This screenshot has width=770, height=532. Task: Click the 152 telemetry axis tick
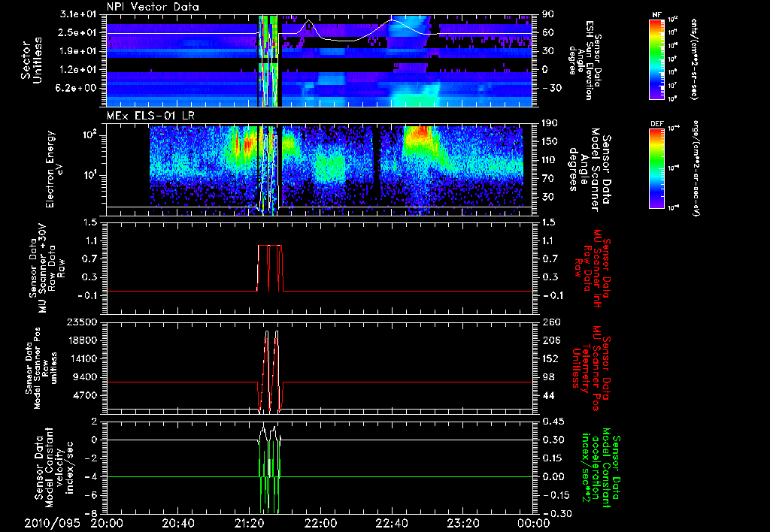point(551,358)
